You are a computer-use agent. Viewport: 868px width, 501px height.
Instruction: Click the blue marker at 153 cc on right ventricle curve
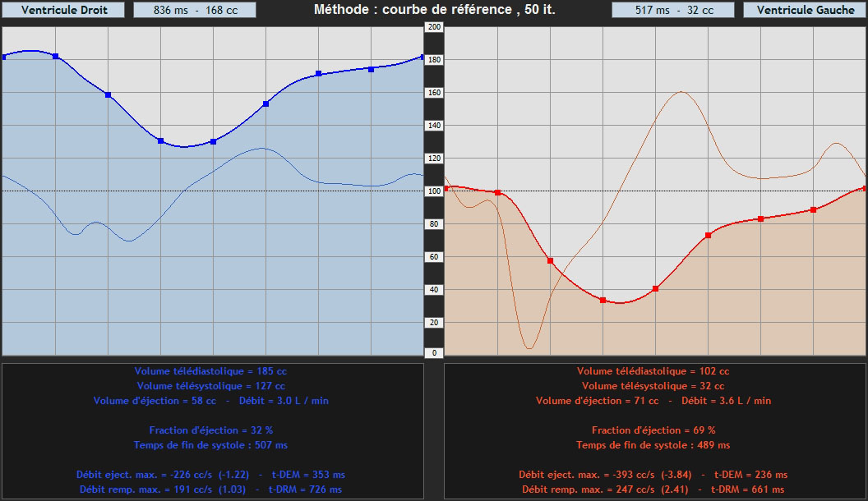pos(265,103)
